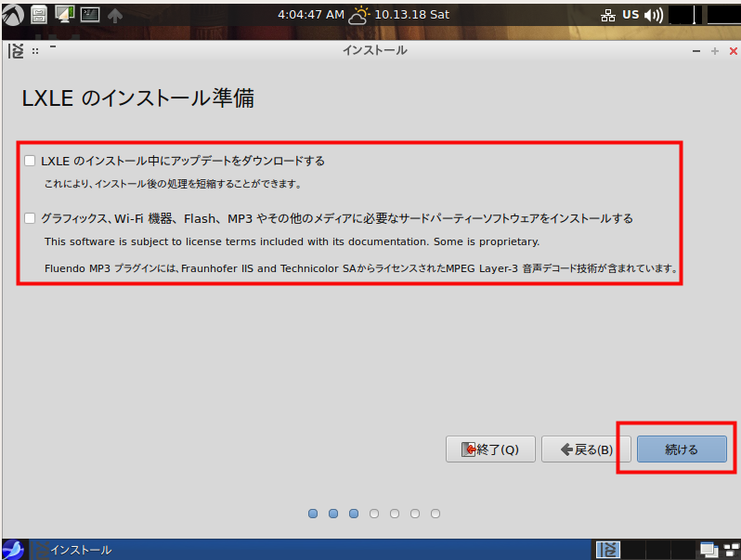Click the last empty progress dot
Screen dimensions: 741x560
(x=435, y=514)
